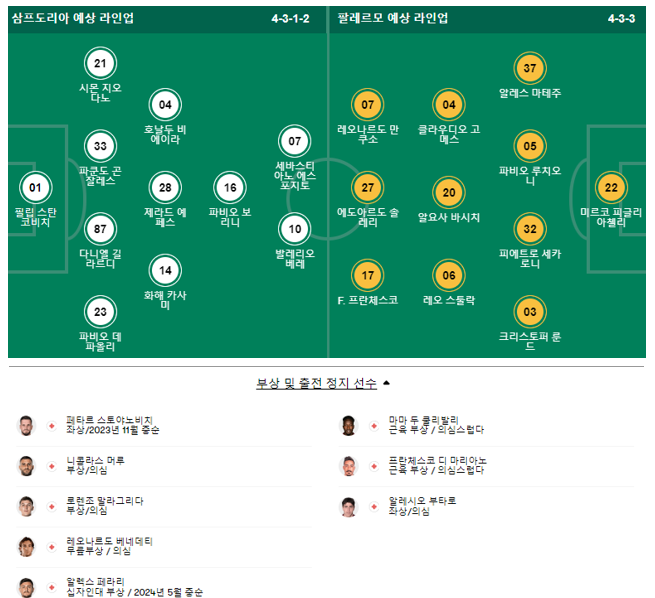This screenshot has height=598, width=655.
Task: Click red injury icon beside 니콜라스 머루
Action: click(x=52, y=466)
